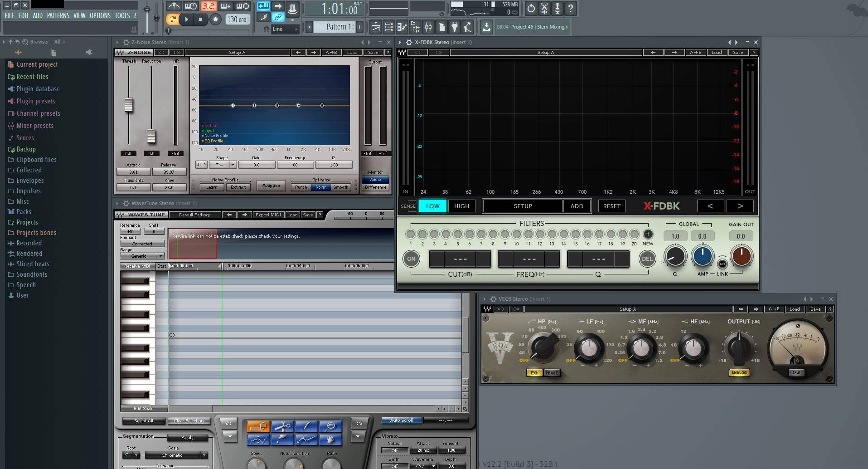868x469 pixels.
Task: Select the glue tool in Waves Tune
Action: tap(282, 439)
